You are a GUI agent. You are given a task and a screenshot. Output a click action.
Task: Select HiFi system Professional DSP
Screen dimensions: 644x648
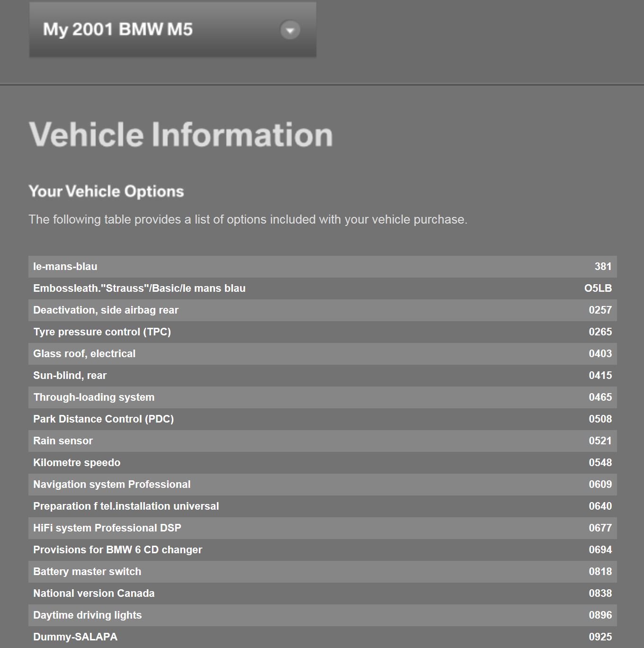pos(322,528)
